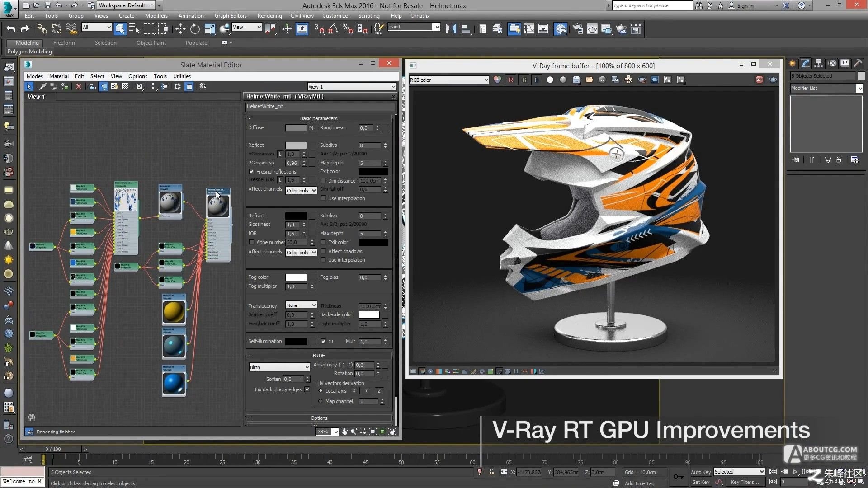Enable refraction Exit color checkbox
Viewport: 868px width, 488px height.
(x=323, y=242)
